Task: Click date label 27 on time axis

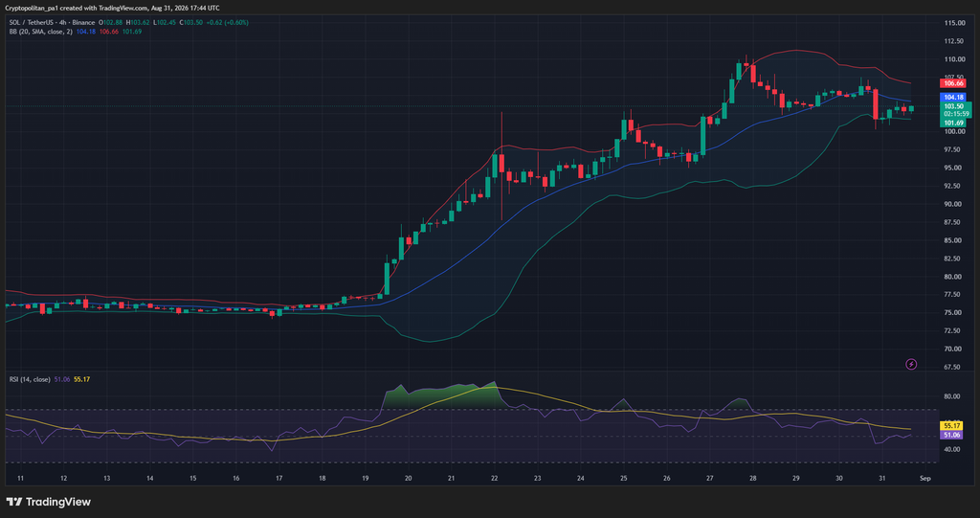Action: (x=710, y=478)
